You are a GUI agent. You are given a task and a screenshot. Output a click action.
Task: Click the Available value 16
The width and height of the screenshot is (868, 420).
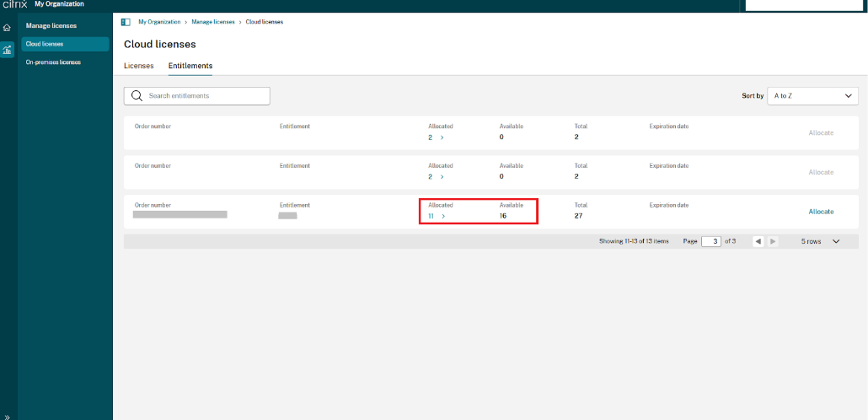click(x=502, y=216)
